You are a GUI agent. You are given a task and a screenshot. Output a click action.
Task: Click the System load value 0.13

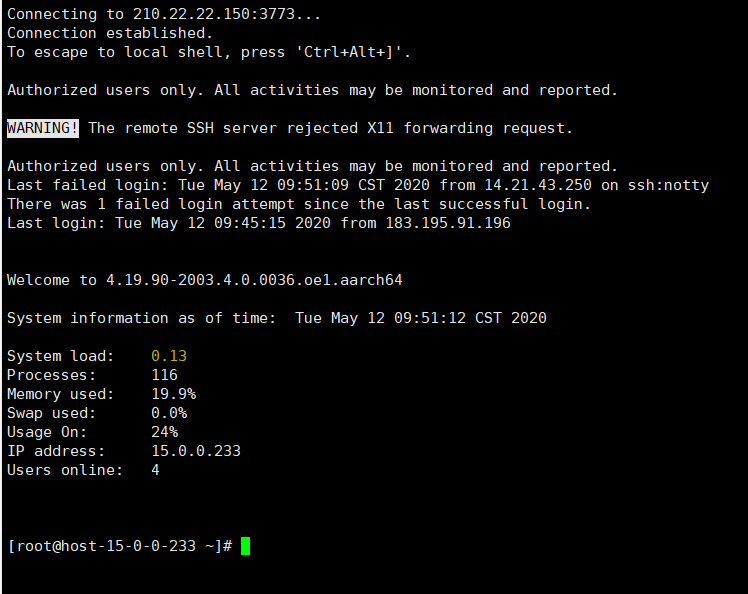point(169,356)
